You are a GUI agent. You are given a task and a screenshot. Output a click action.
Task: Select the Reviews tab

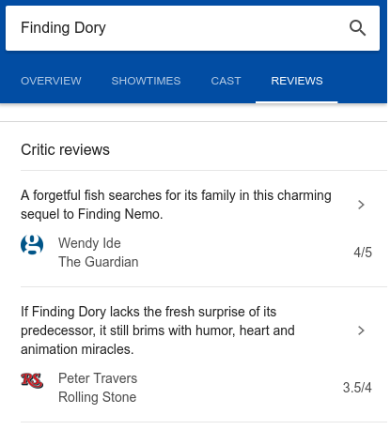click(297, 81)
